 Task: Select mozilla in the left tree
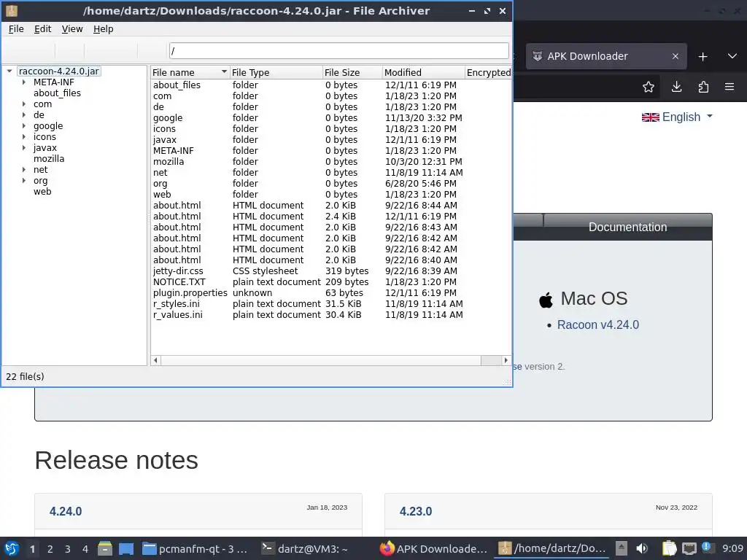[49, 158]
